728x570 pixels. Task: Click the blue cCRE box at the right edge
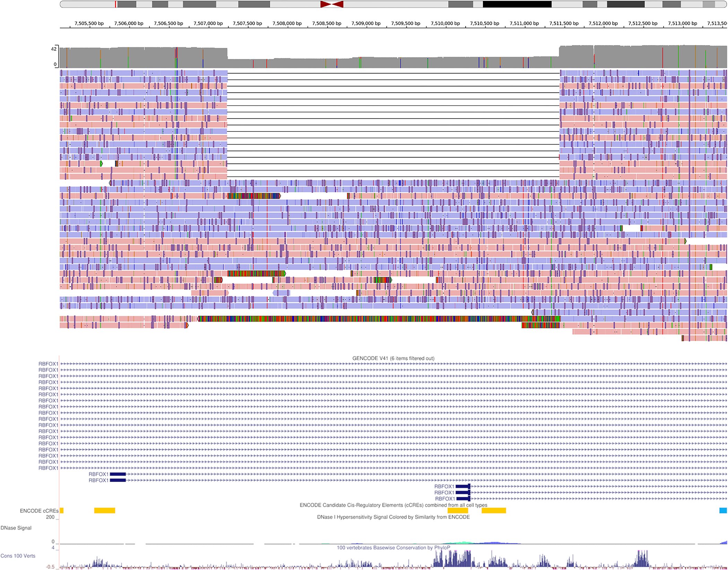click(x=723, y=510)
